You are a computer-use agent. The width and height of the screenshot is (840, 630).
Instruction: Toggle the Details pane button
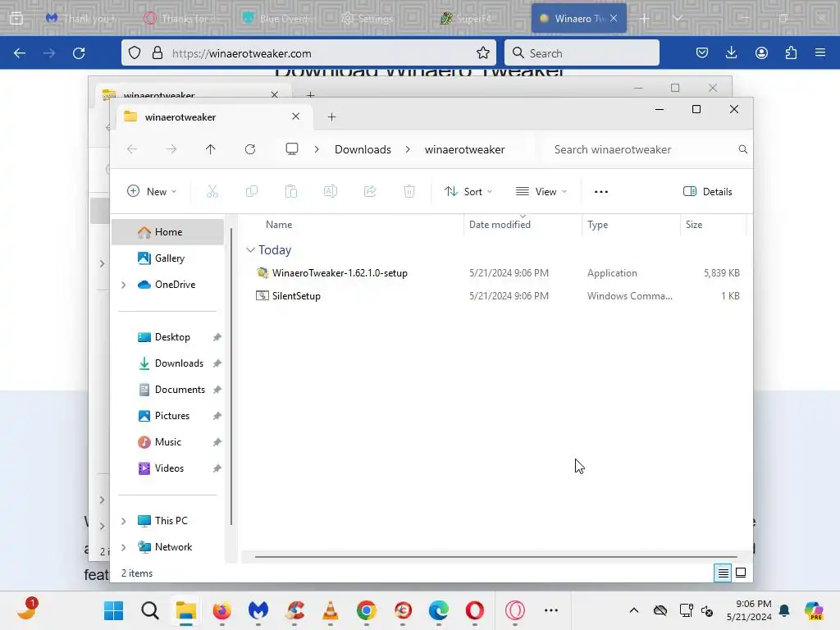(708, 192)
